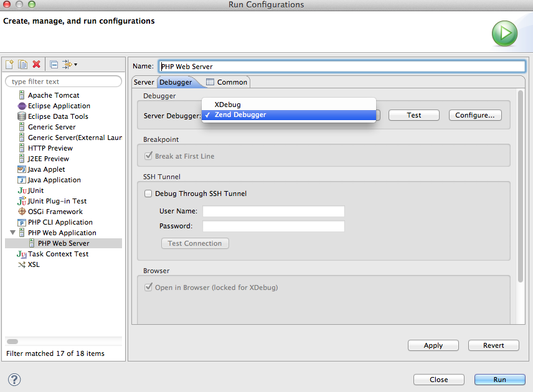Click the Close button

coord(439,380)
